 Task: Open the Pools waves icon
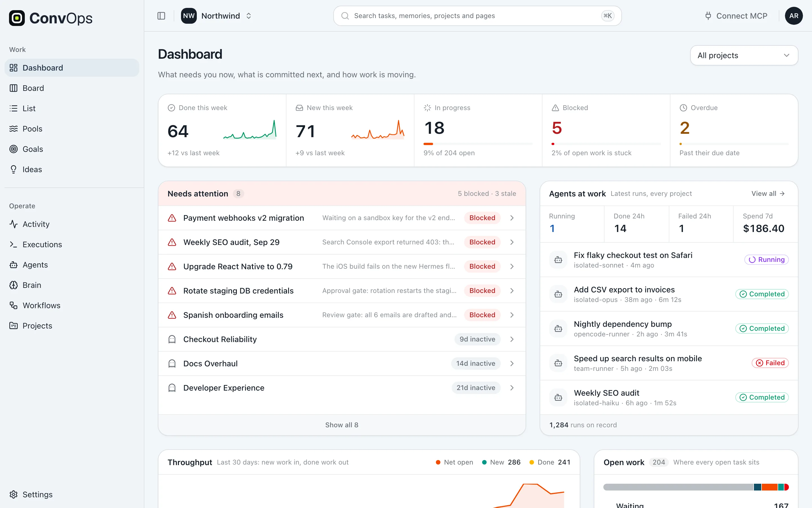[14, 129]
